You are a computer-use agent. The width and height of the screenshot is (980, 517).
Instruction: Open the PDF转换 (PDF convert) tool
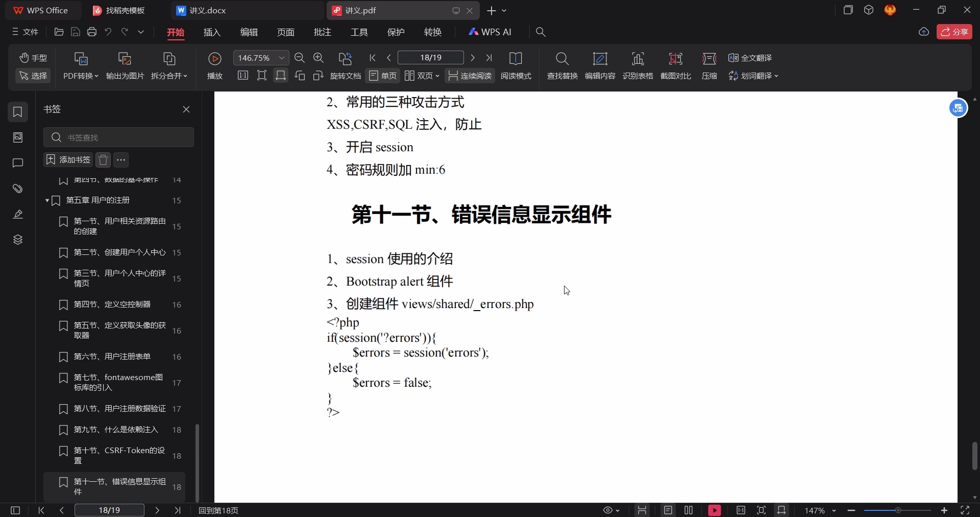click(80, 65)
